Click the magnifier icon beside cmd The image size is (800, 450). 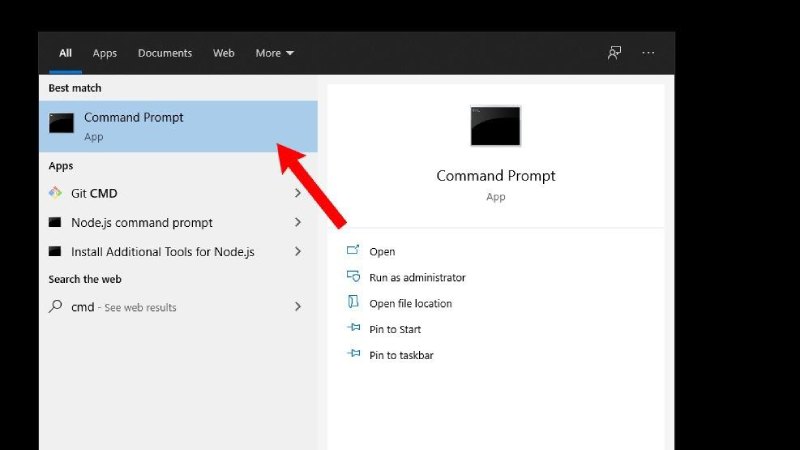pos(56,307)
